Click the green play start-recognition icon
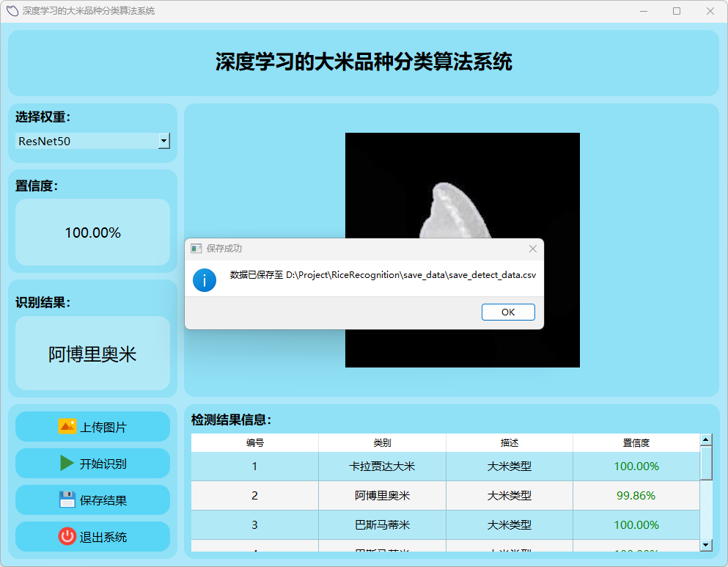 [67, 464]
